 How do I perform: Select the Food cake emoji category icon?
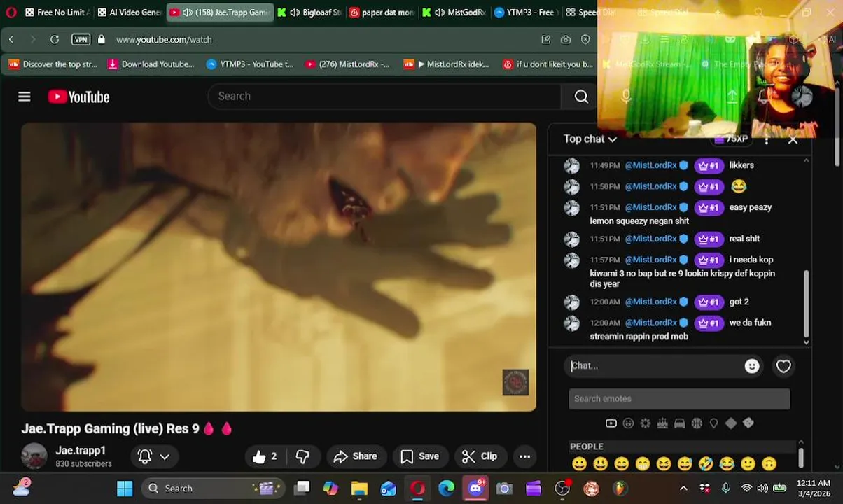(662, 423)
